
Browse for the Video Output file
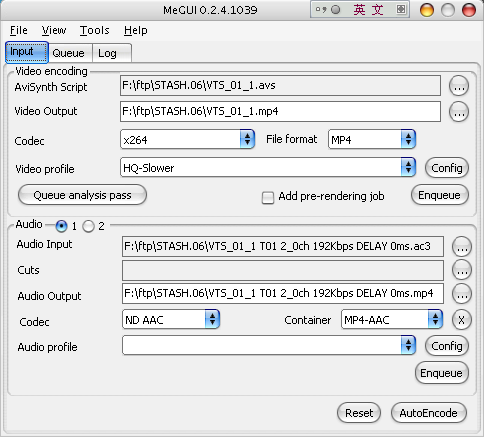coord(459,112)
